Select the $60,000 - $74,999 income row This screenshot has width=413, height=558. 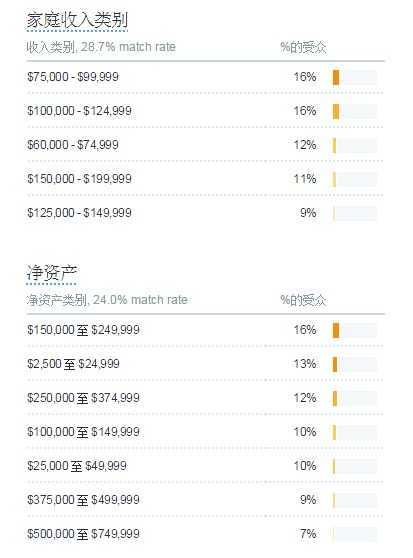point(206,145)
